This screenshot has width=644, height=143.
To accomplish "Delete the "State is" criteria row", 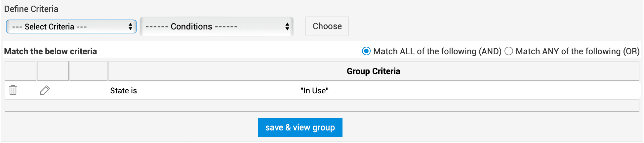I will [13, 90].
